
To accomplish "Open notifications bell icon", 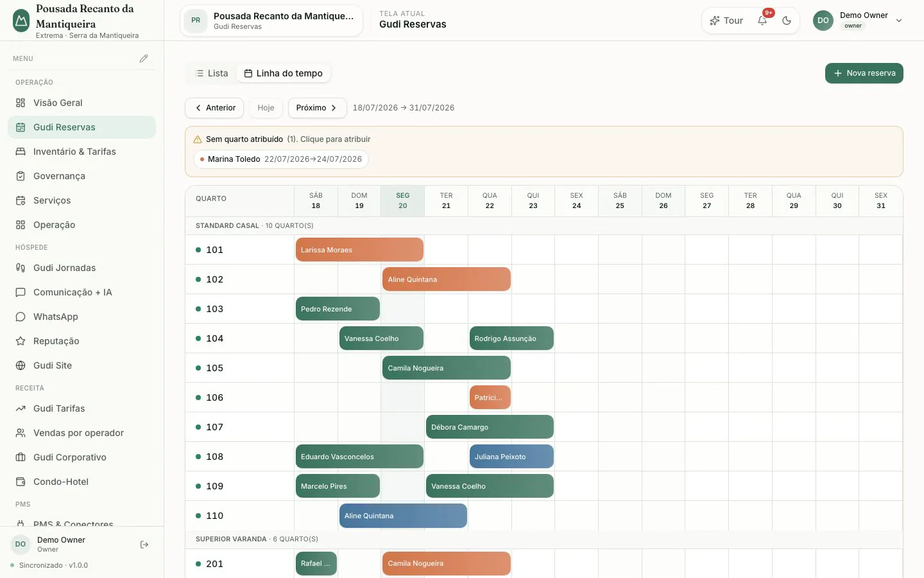I will point(762,21).
